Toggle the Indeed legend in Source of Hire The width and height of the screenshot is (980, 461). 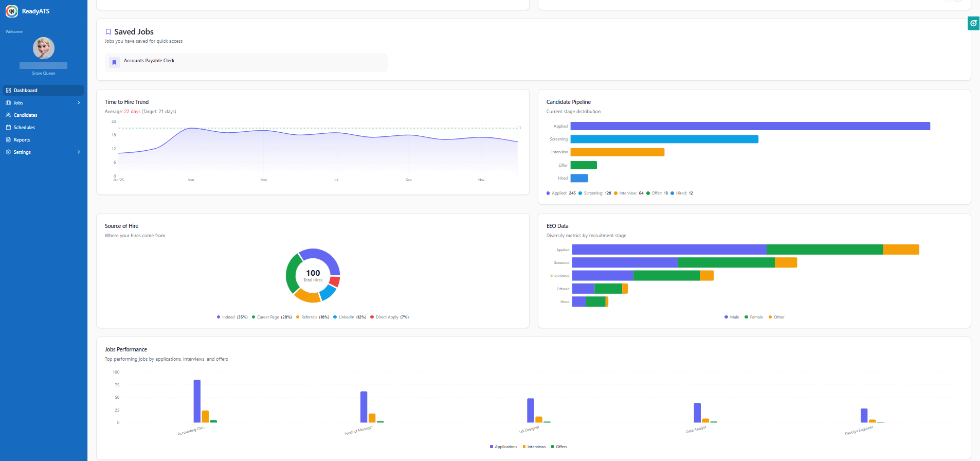coord(228,317)
